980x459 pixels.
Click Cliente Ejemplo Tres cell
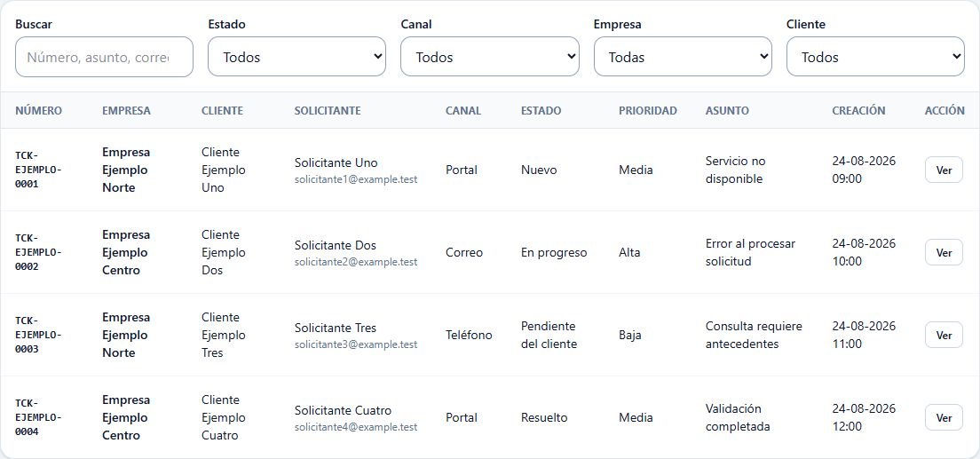(223, 336)
